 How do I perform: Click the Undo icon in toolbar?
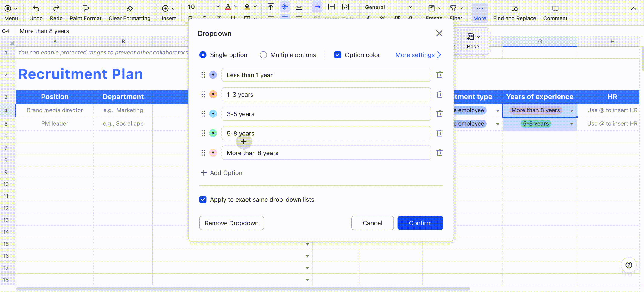[x=36, y=9]
